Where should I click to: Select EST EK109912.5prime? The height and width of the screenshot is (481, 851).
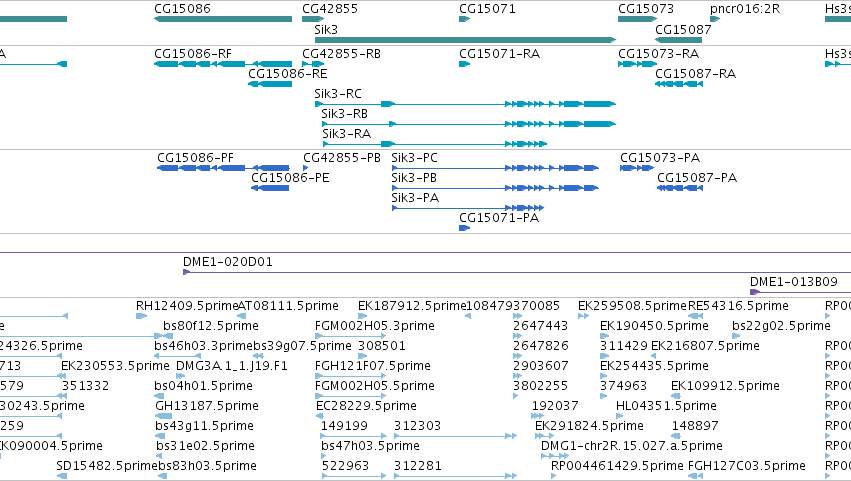click(x=725, y=387)
